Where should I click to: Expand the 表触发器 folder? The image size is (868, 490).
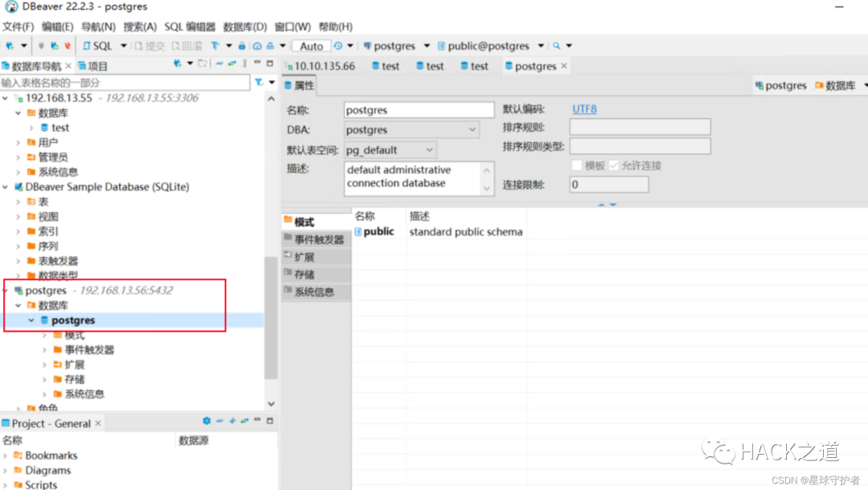click(x=18, y=261)
